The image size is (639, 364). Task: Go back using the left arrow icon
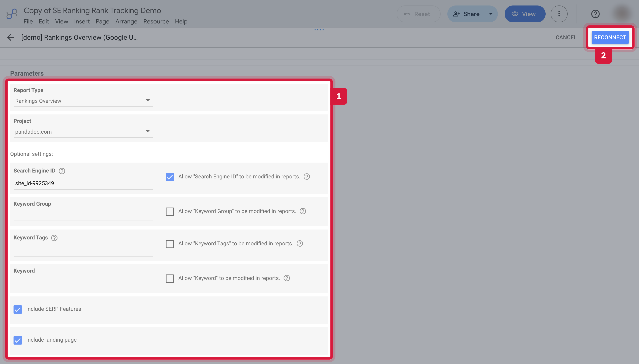click(11, 38)
